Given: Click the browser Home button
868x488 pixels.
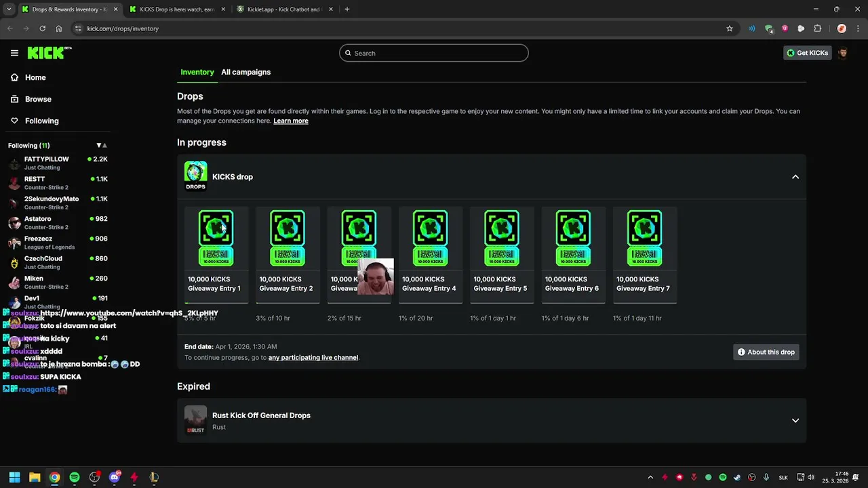Looking at the screenshot, I should [x=58, y=28].
